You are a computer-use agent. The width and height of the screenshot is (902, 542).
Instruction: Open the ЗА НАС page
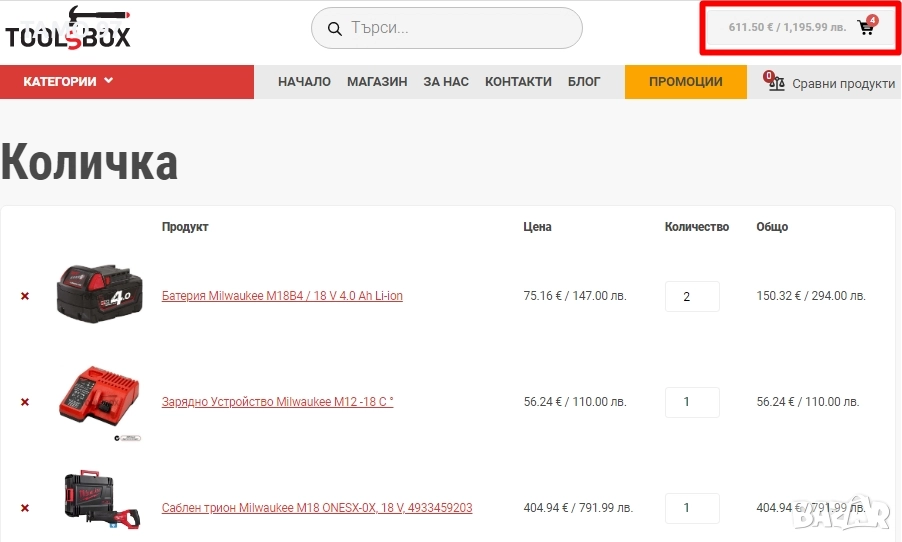[446, 82]
